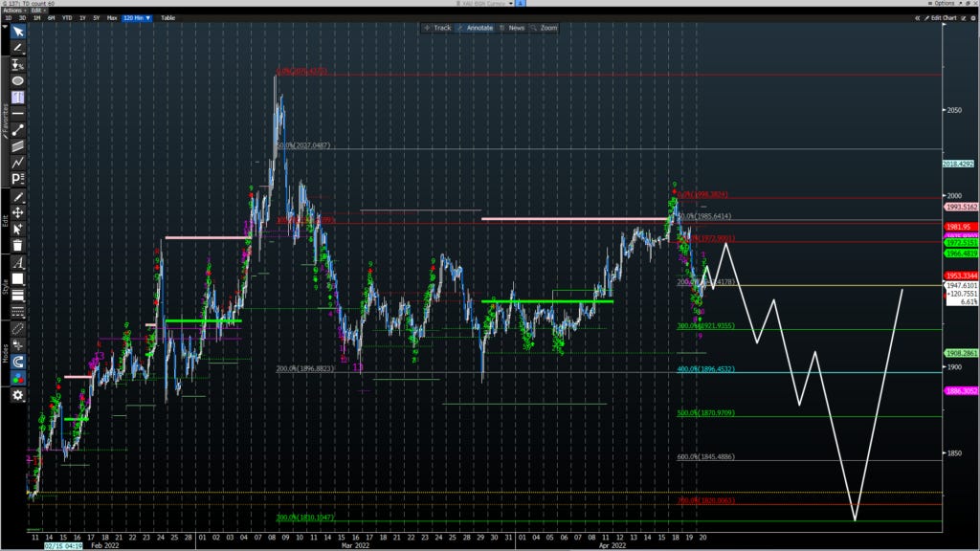Select the 1M time range

37,18
